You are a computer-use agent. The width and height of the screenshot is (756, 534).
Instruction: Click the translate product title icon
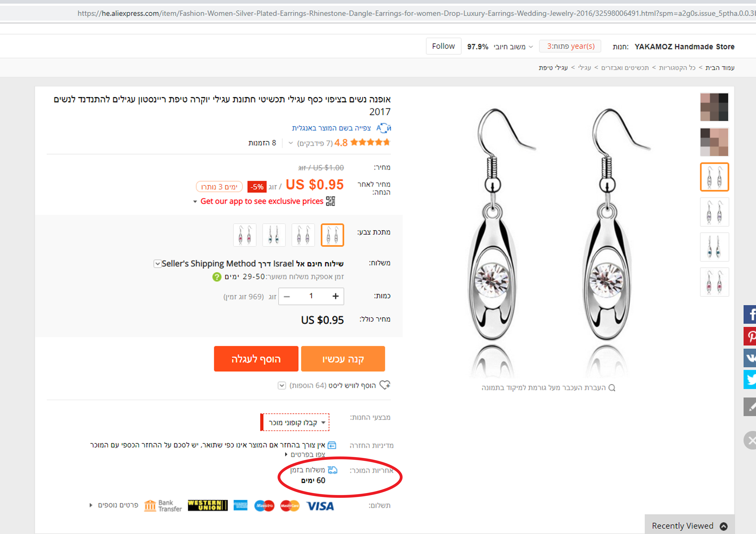(x=384, y=128)
